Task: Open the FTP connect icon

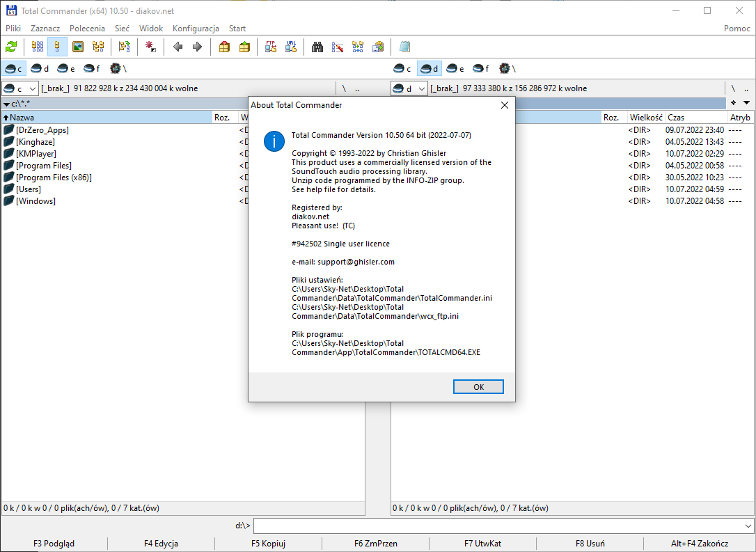Action: tap(271, 47)
